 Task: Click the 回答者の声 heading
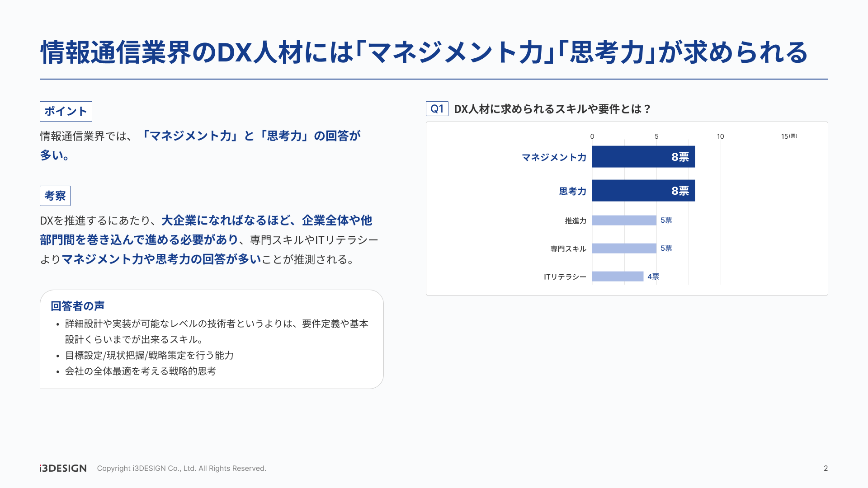[78, 306]
